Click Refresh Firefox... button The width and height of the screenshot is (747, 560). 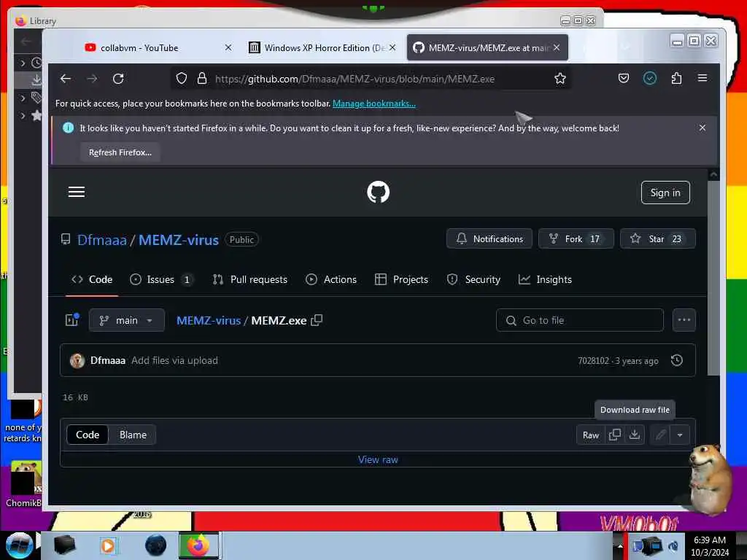click(120, 152)
